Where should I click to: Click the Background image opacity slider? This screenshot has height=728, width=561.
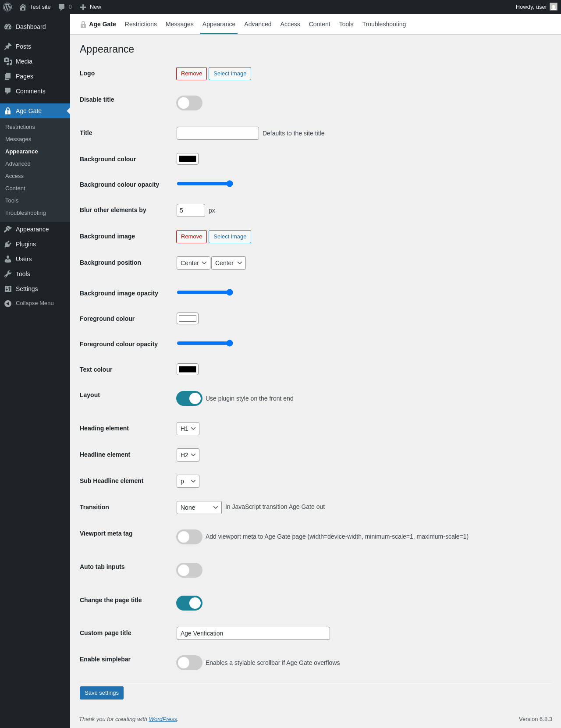pyautogui.click(x=205, y=292)
